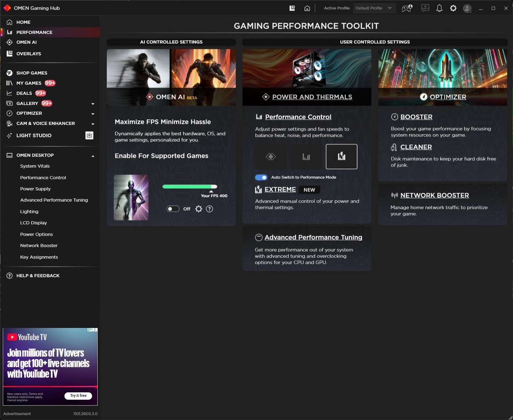The image size is (513, 420).
Task: Select Performance in the sidebar
Action: (50, 32)
